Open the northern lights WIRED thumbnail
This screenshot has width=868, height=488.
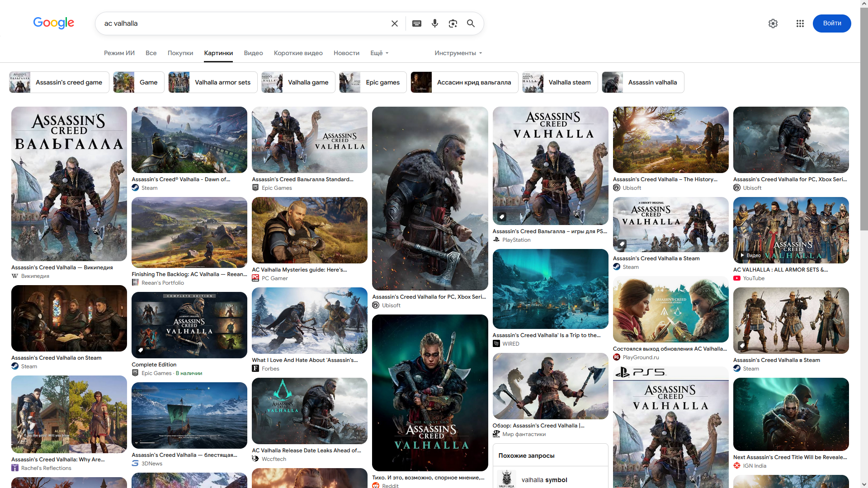pyautogui.click(x=551, y=289)
